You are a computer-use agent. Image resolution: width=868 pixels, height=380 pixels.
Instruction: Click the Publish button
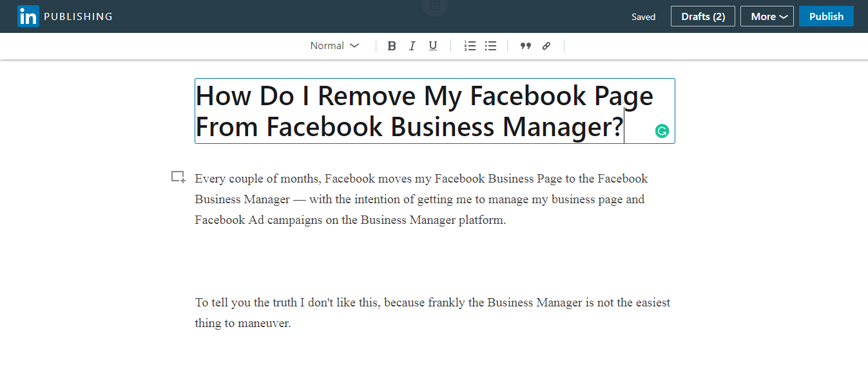pos(826,16)
